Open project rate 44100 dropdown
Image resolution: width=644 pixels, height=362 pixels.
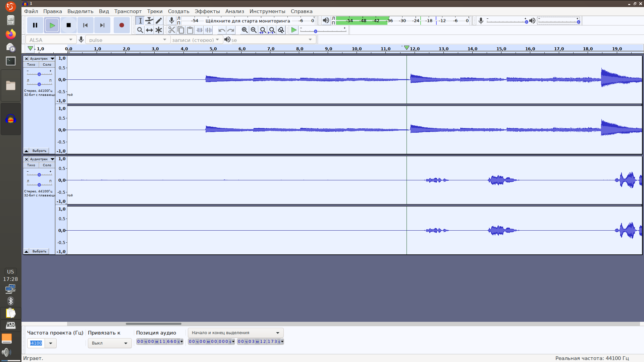51,343
